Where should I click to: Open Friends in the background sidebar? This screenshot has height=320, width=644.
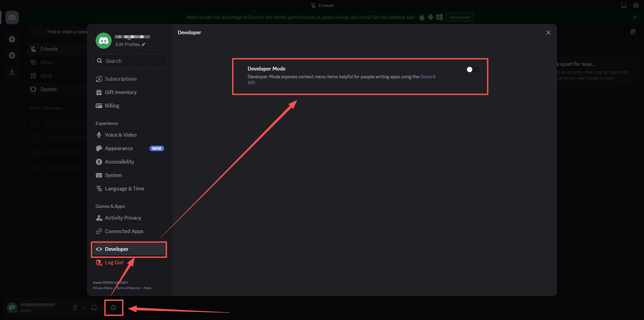click(57, 49)
